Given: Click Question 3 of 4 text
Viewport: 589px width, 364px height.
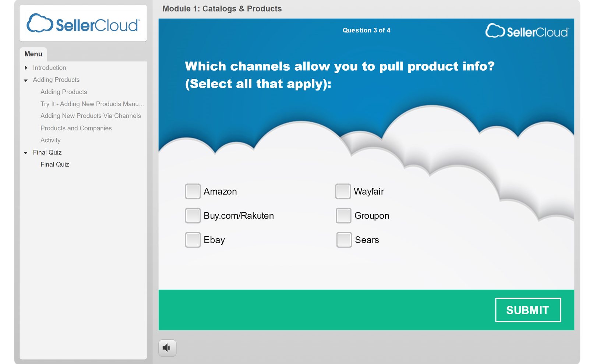Looking at the screenshot, I should (366, 30).
